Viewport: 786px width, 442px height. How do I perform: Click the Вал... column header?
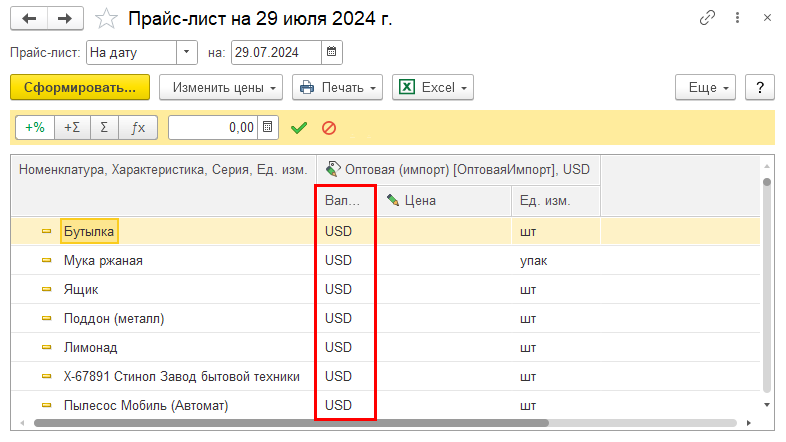coord(345,200)
